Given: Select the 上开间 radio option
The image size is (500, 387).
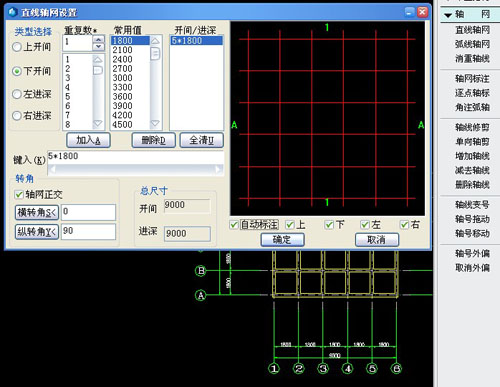Looking at the screenshot, I should click(x=17, y=47).
